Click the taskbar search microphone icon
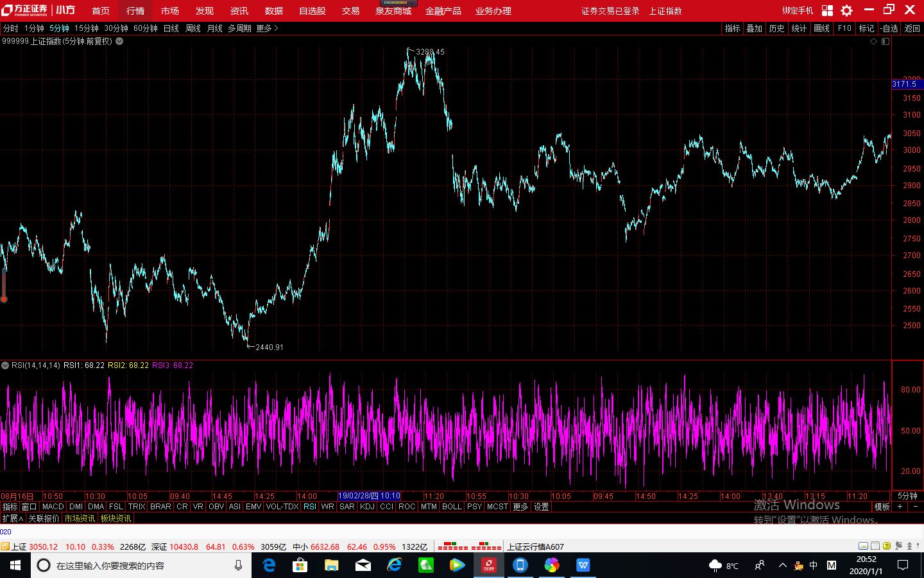This screenshot has width=924, height=578. click(238, 565)
